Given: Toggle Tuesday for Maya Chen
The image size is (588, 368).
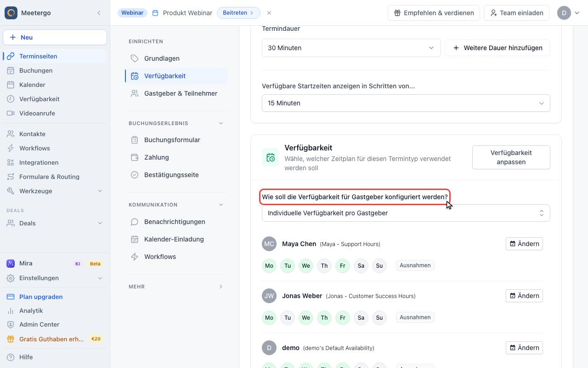Looking at the screenshot, I should tap(288, 265).
